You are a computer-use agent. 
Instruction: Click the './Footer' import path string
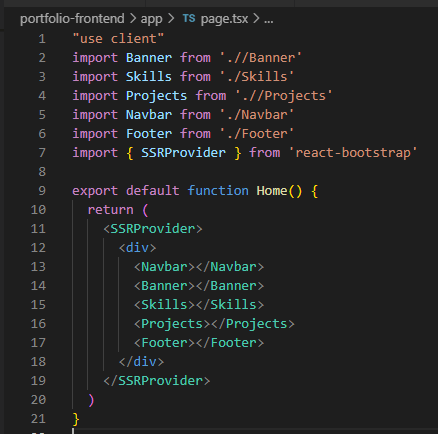(x=257, y=134)
